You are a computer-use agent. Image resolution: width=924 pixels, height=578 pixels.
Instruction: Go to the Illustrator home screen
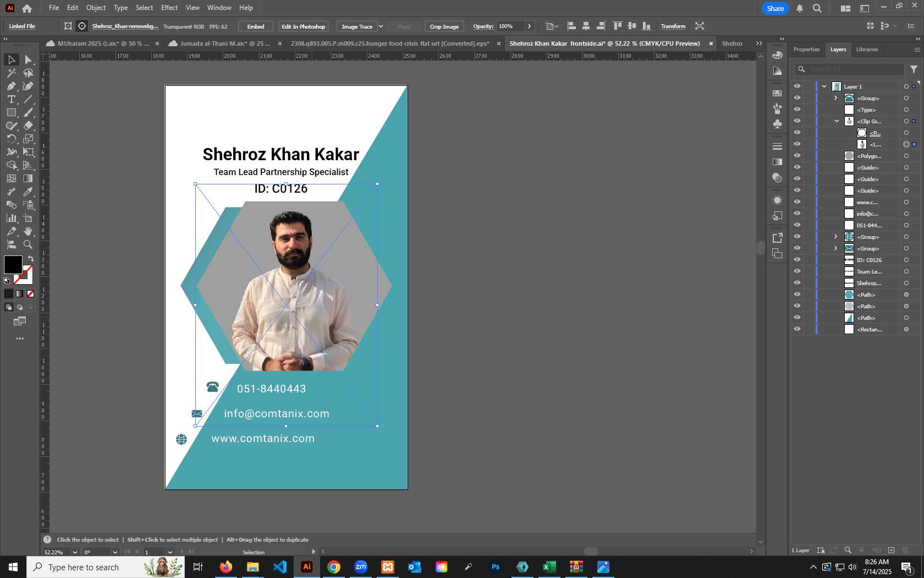point(27,8)
